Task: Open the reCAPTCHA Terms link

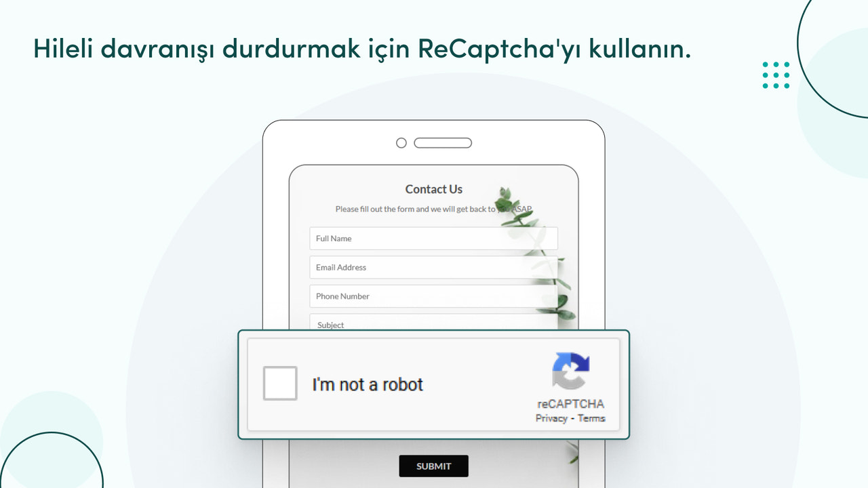Action: [x=591, y=418]
